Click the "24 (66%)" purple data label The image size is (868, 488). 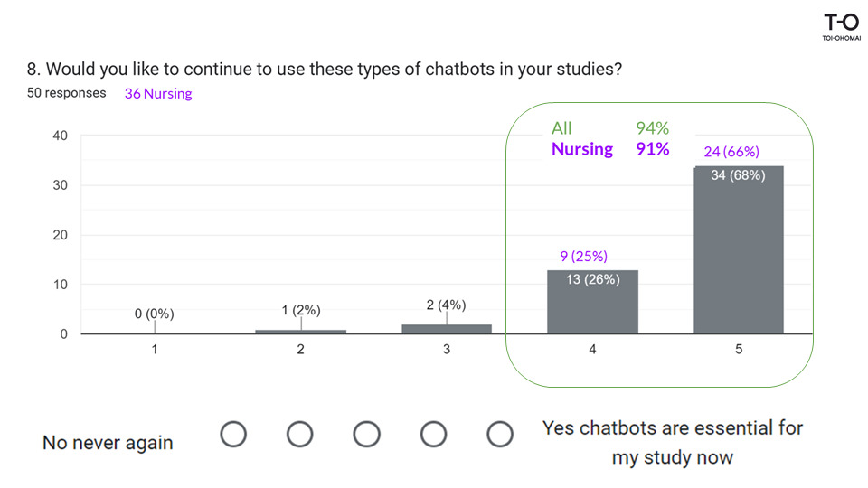tap(731, 151)
